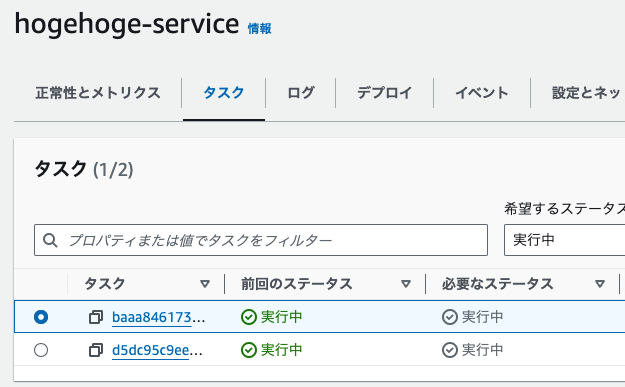Copy task ID baaa846173 with copy icon
Image resolution: width=625 pixels, height=387 pixels.
click(96, 317)
